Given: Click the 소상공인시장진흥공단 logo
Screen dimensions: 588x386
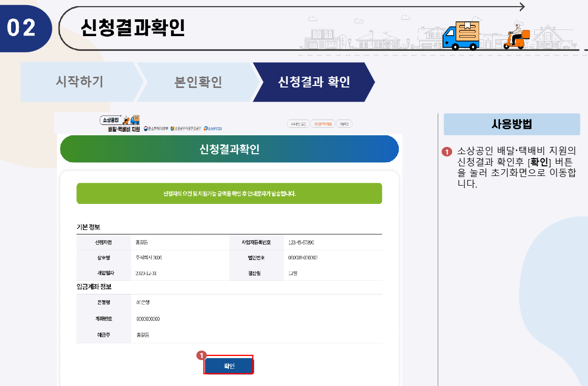Looking at the screenshot, I should pos(186,129).
